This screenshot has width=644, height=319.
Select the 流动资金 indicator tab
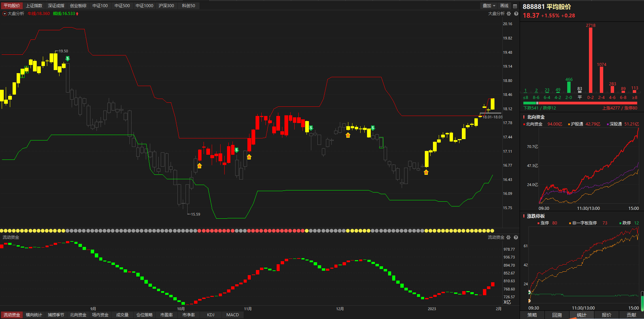click(12, 315)
